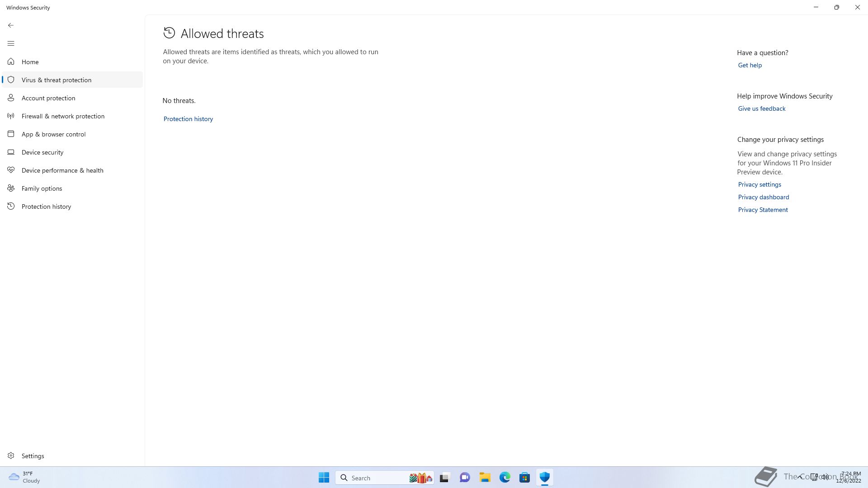
Task: Open the Privacy Statement link
Action: pos(763,210)
